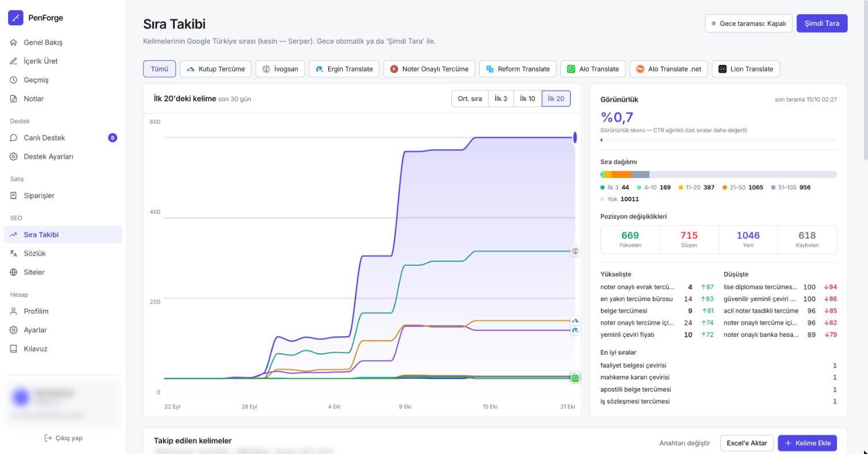Click the Kelime Ekle button
868x454 pixels.
click(807, 443)
